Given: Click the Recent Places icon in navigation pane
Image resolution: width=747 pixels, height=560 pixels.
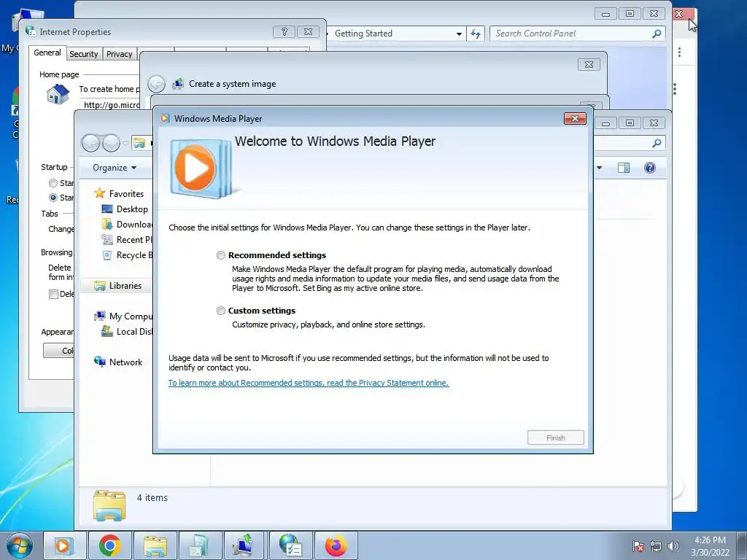Looking at the screenshot, I should pyautogui.click(x=107, y=239).
